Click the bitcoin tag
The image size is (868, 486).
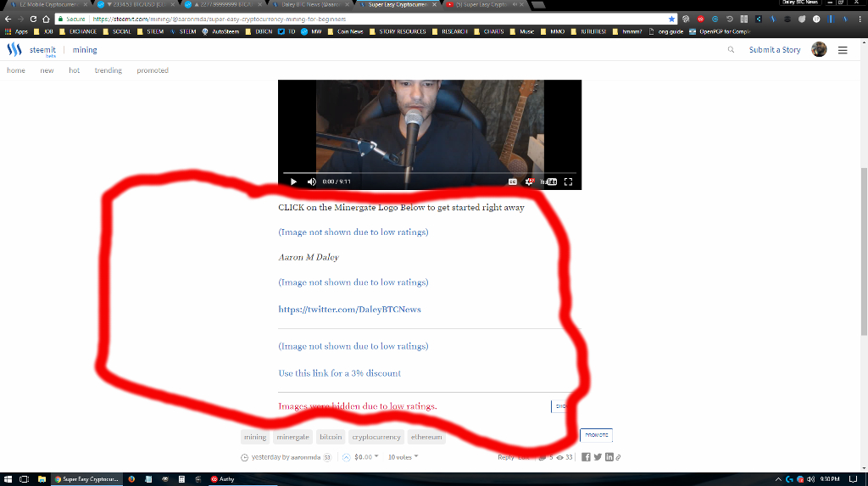click(331, 437)
